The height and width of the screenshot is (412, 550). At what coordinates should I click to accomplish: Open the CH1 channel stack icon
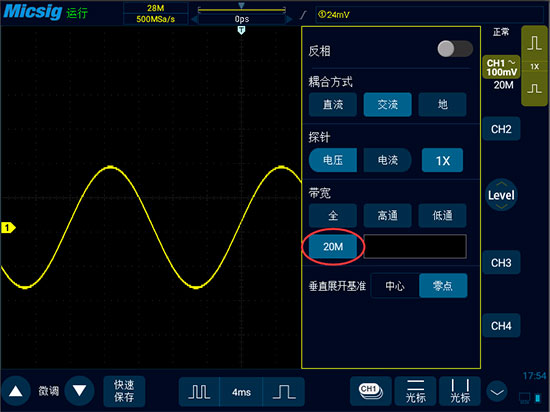click(371, 391)
